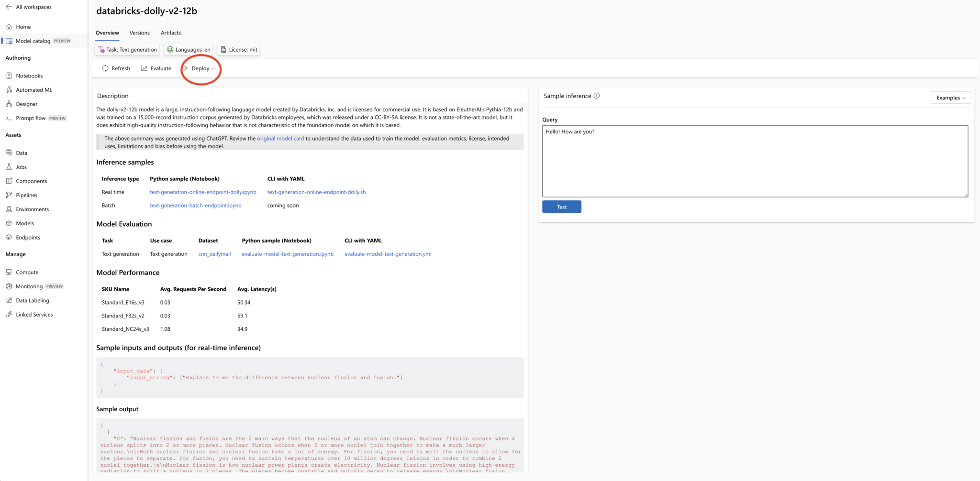
Task: Select Automated ML from the sidebar
Action: [33, 89]
